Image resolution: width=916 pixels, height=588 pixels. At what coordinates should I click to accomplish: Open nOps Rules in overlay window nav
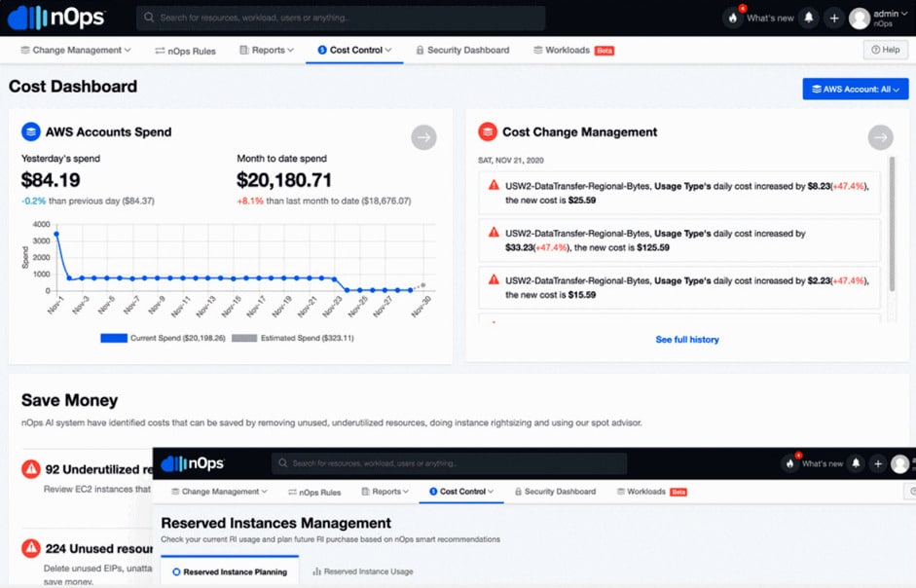coord(314,493)
